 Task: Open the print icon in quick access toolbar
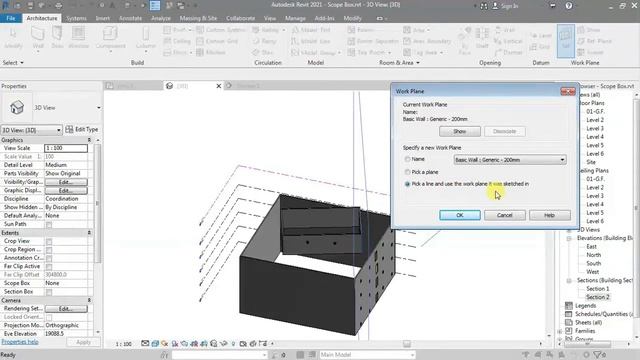pos(59,6)
